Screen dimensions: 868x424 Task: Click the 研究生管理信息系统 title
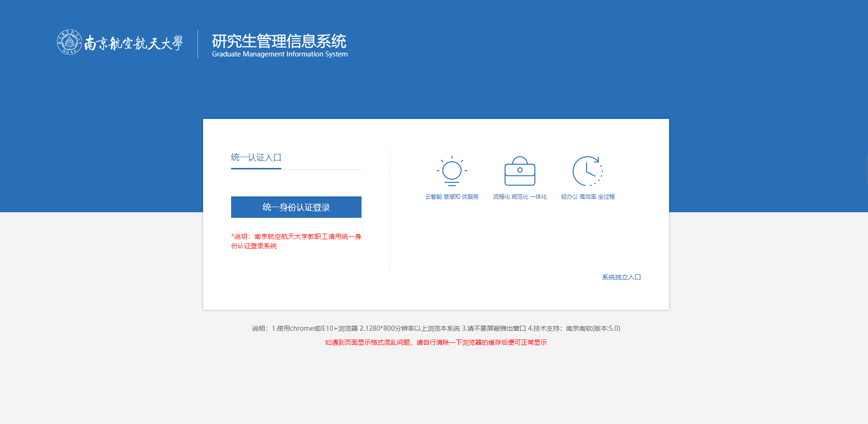click(279, 41)
